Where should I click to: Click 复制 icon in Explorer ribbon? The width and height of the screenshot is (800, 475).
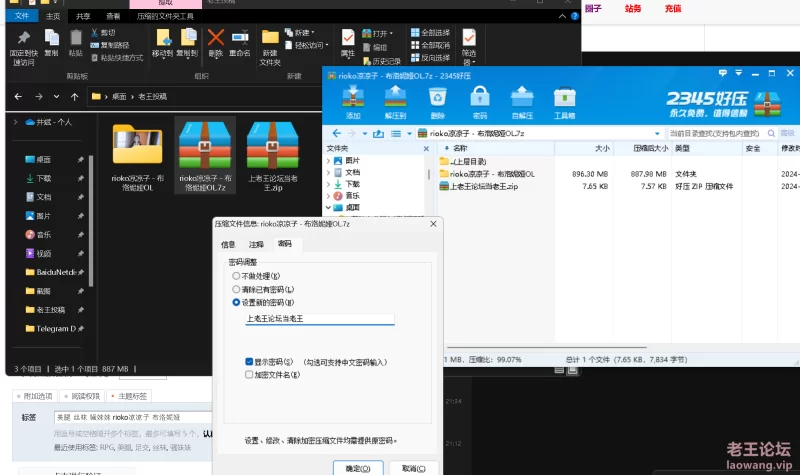pyautogui.click(x=52, y=38)
